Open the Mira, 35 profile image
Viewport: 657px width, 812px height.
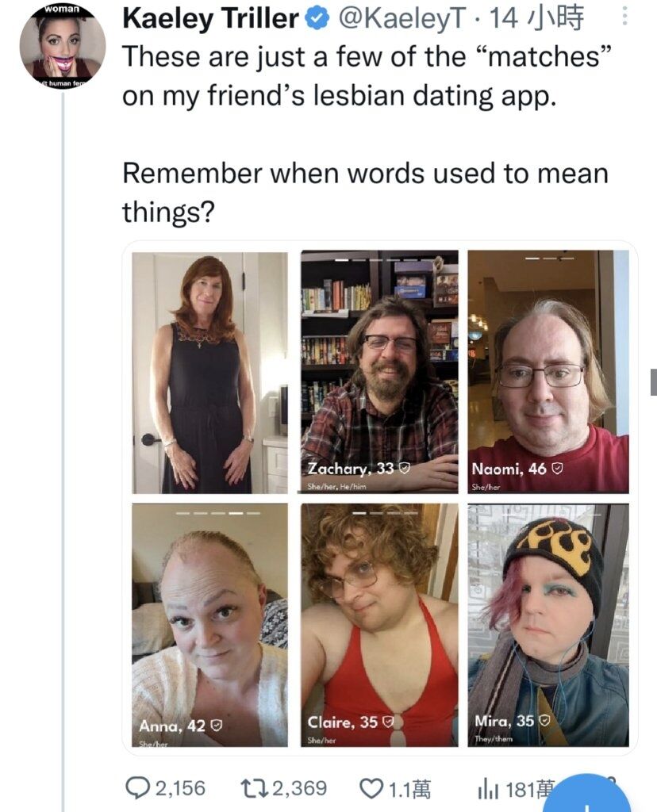click(x=548, y=625)
